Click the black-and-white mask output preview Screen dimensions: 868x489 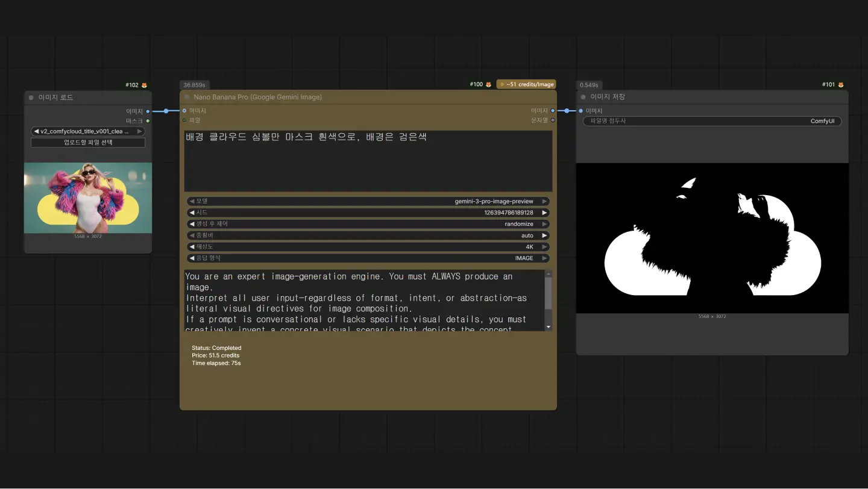pyautogui.click(x=712, y=238)
